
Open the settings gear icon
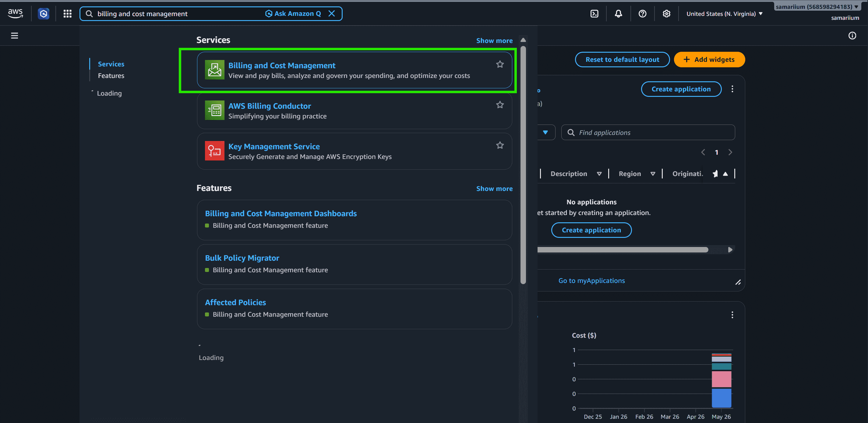tap(666, 13)
